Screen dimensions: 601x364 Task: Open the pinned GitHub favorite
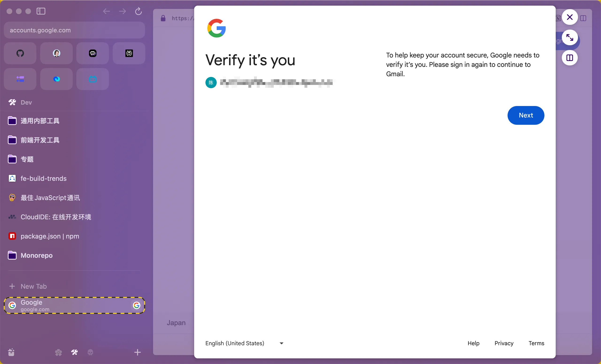[x=20, y=53]
